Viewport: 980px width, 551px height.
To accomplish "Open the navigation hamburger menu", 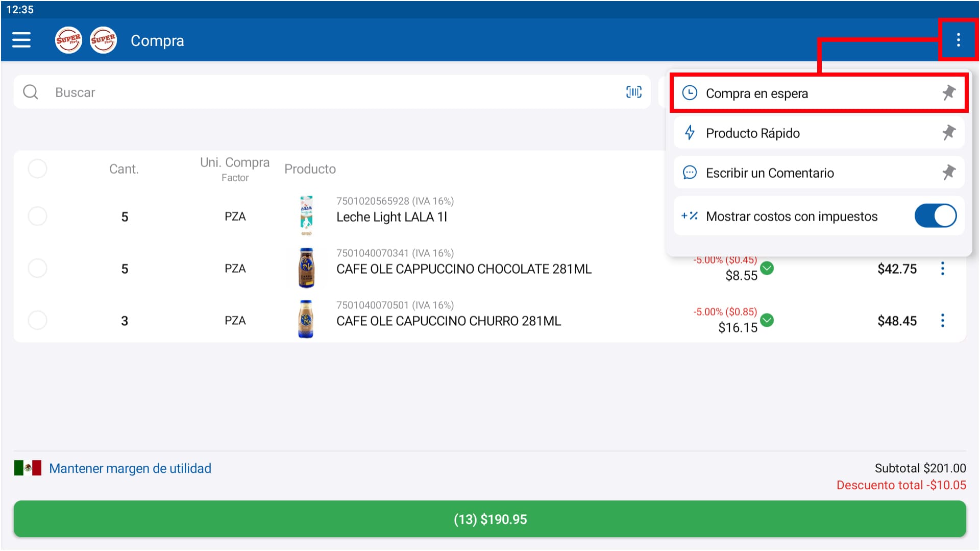I will click(x=21, y=40).
